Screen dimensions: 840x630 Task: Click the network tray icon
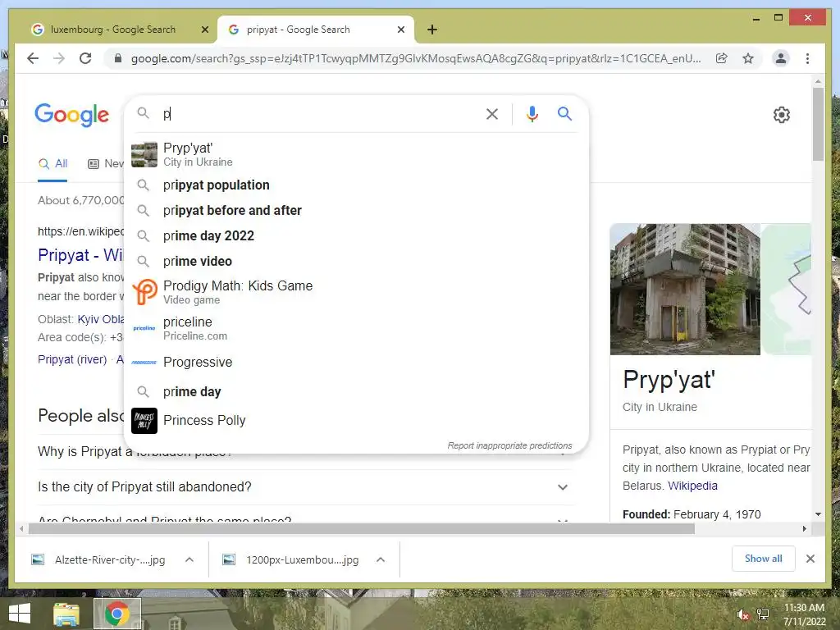tap(762, 614)
